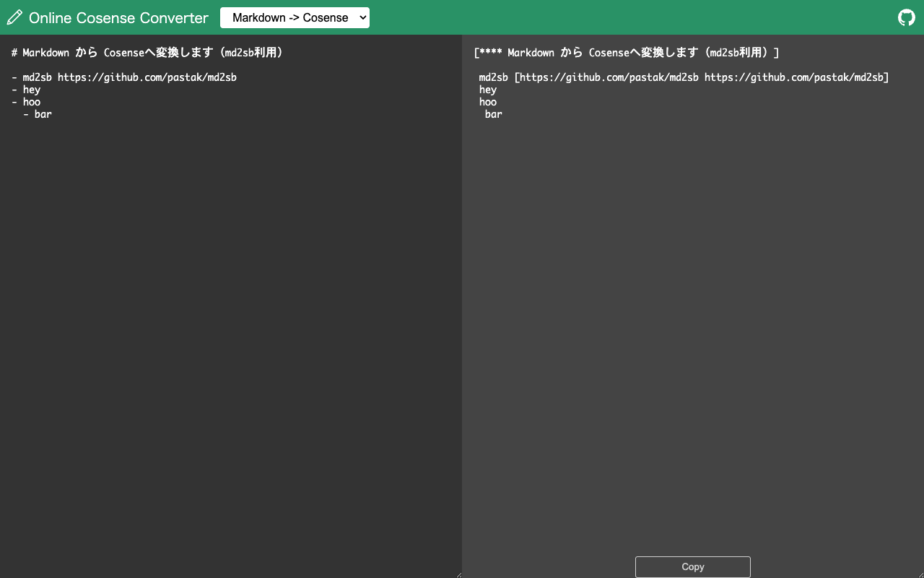Click the converted heading with asterisks in output

[x=626, y=53]
